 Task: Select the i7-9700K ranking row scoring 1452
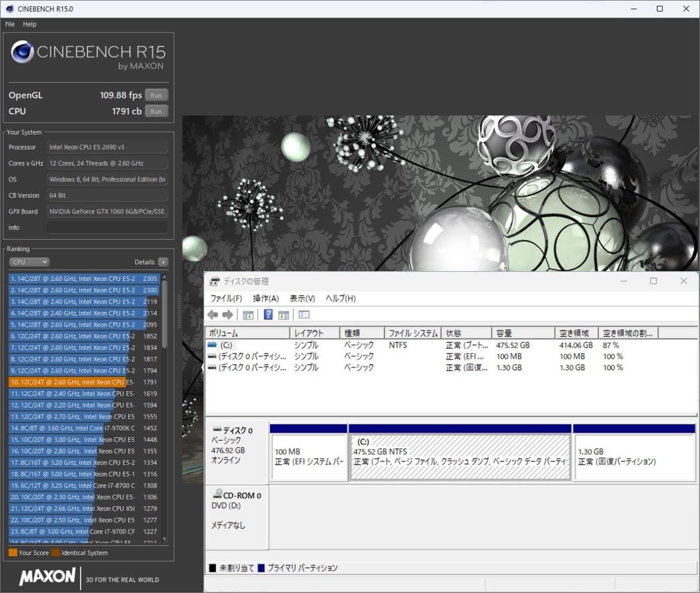coord(84,428)
